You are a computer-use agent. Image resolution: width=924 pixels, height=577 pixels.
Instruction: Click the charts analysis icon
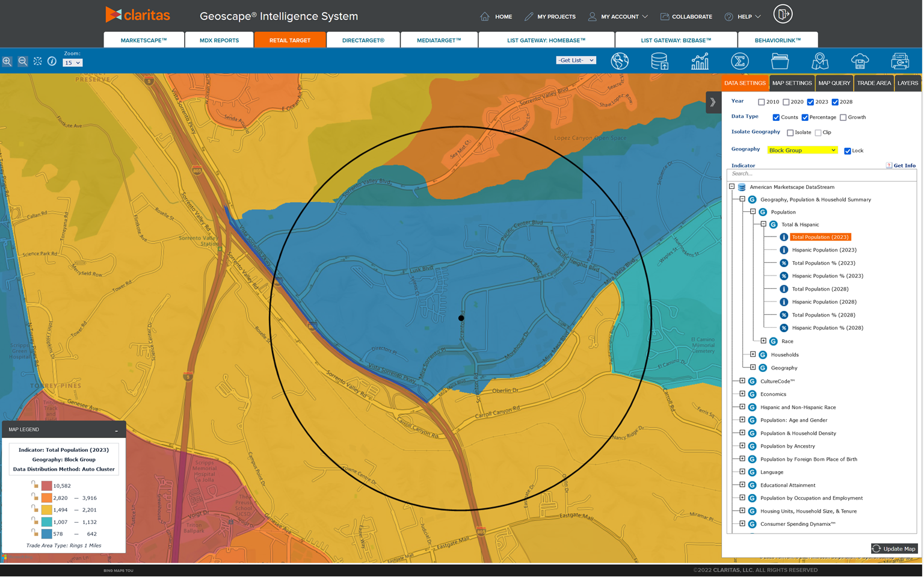700,61
